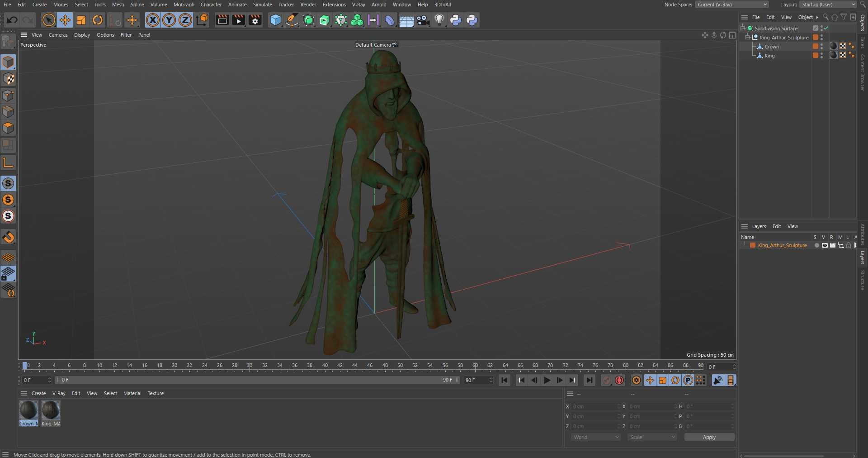868x458 pixels.
Task: Select the King_MAT material thumbnail
Action: click(51, 410)
